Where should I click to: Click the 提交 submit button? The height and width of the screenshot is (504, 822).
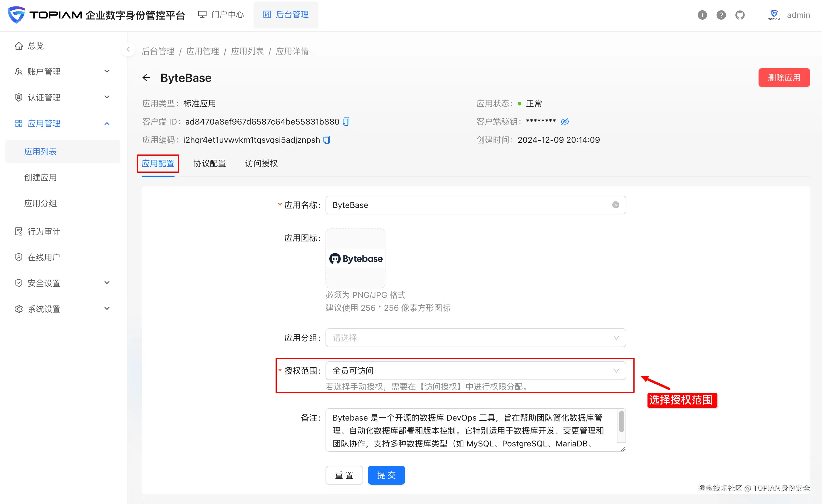(x=386, y=475)
